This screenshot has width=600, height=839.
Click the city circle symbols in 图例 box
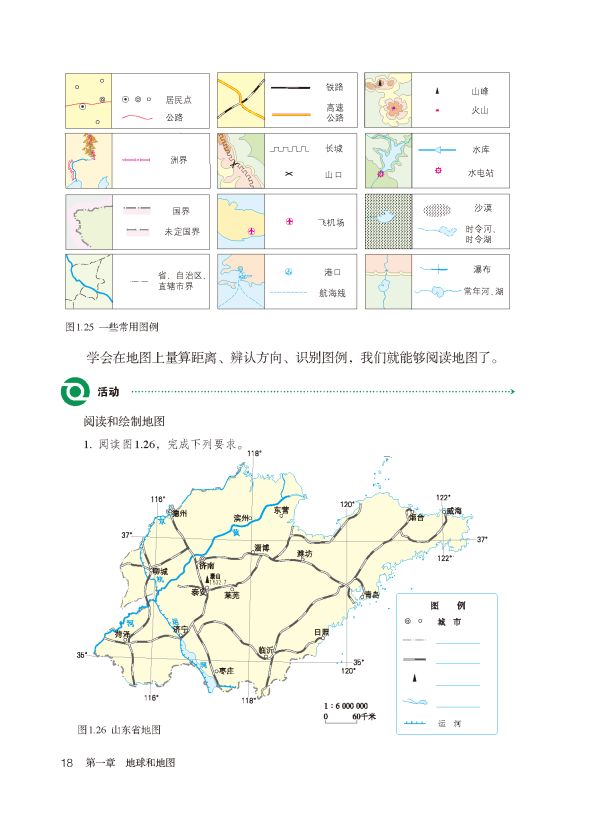pyautogui.click(x=414, y=621)
